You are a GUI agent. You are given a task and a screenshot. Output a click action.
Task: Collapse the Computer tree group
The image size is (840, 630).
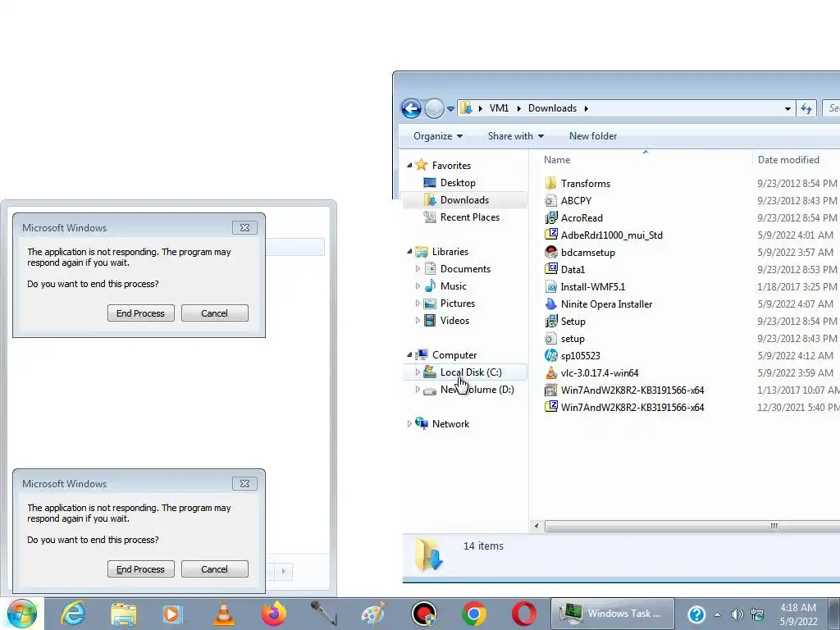tap(409, 355)
